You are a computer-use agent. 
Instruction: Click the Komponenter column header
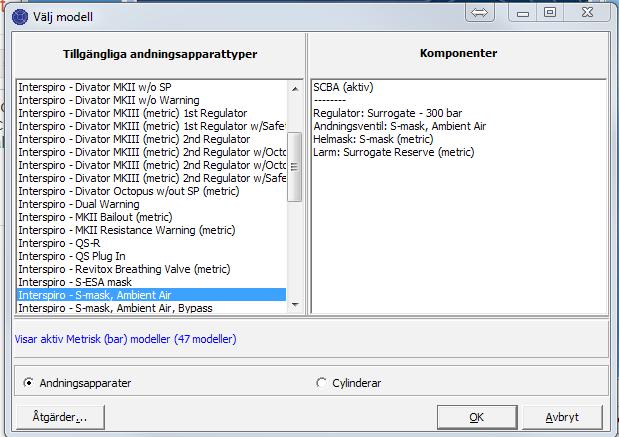[x=458, y=53]
